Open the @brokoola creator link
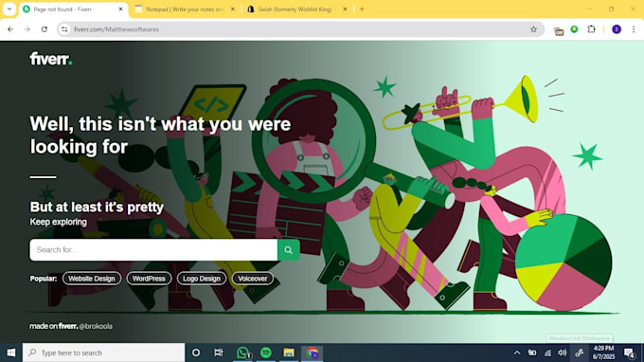The image size is (644, 362). (x=96, y=326)
